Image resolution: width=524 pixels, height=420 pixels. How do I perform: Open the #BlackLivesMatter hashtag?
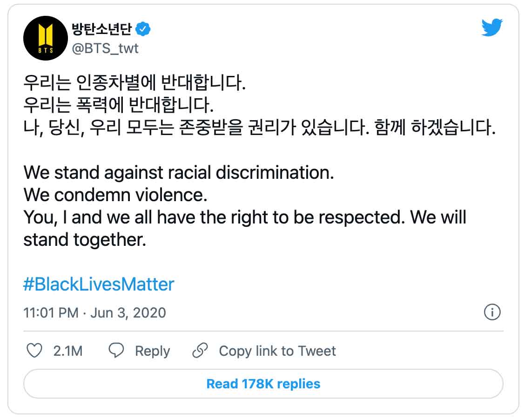[99, 284]
